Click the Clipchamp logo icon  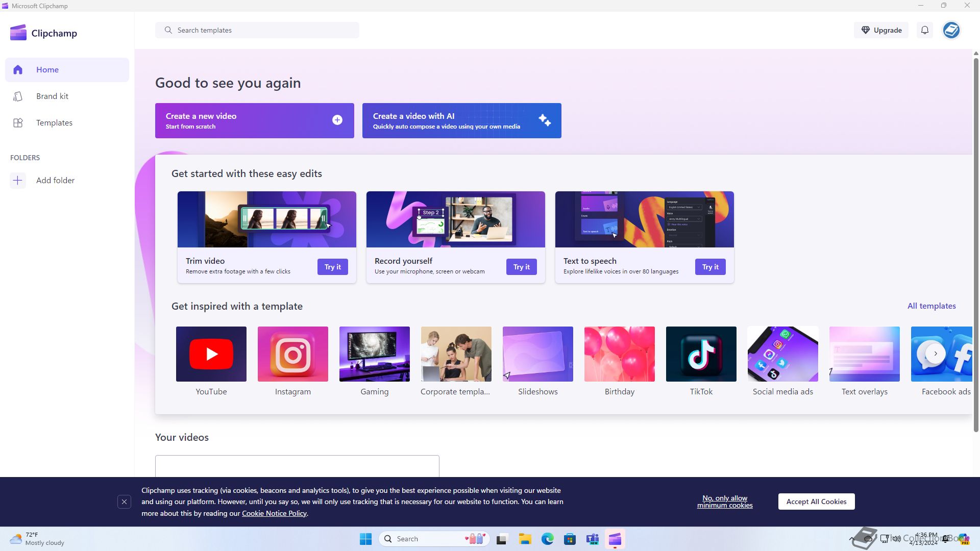click(18, 33)
